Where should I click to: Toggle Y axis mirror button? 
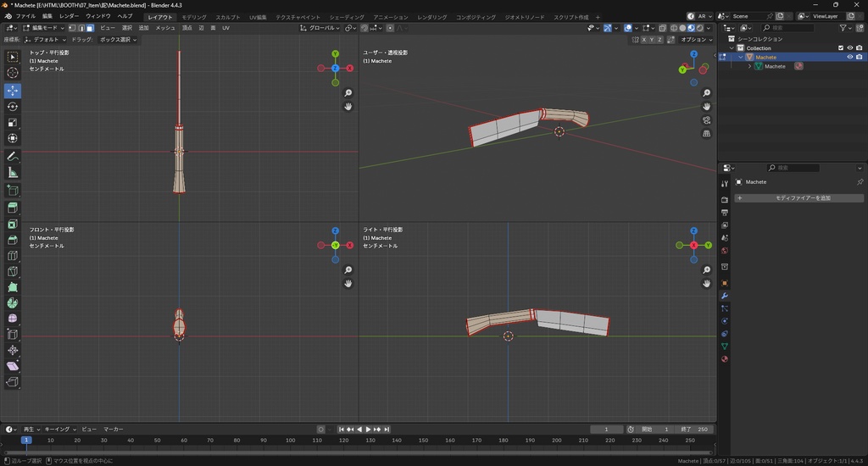click(x=652, y=40)
